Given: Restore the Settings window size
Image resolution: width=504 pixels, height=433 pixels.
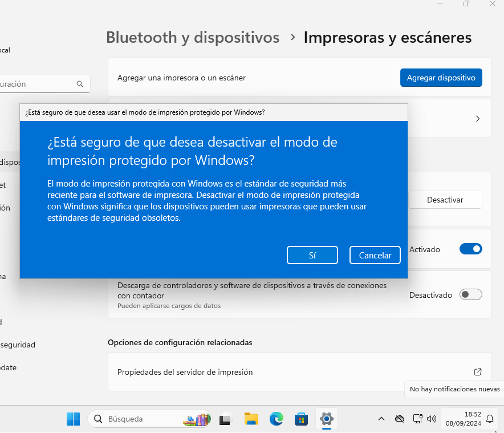Looking at the screenshot, I should [x=466, y=3].
